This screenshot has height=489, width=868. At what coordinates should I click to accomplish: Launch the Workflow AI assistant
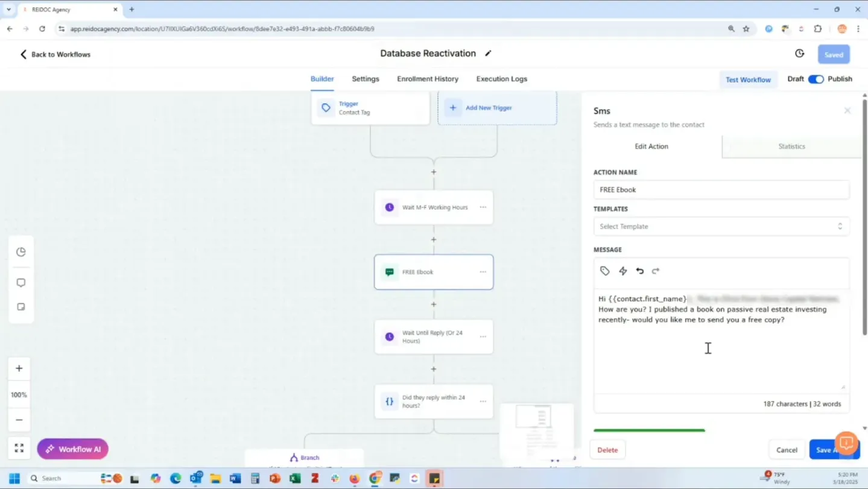[x=73, y=449]
